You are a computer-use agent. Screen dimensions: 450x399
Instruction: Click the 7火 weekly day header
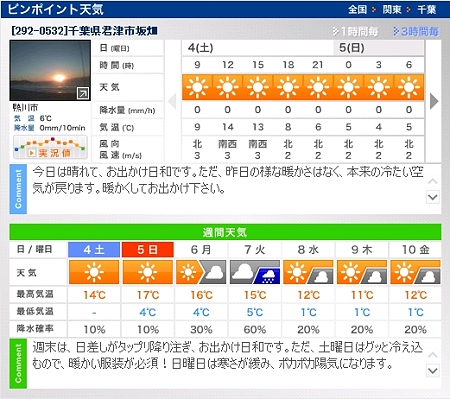tap(255, 249)
